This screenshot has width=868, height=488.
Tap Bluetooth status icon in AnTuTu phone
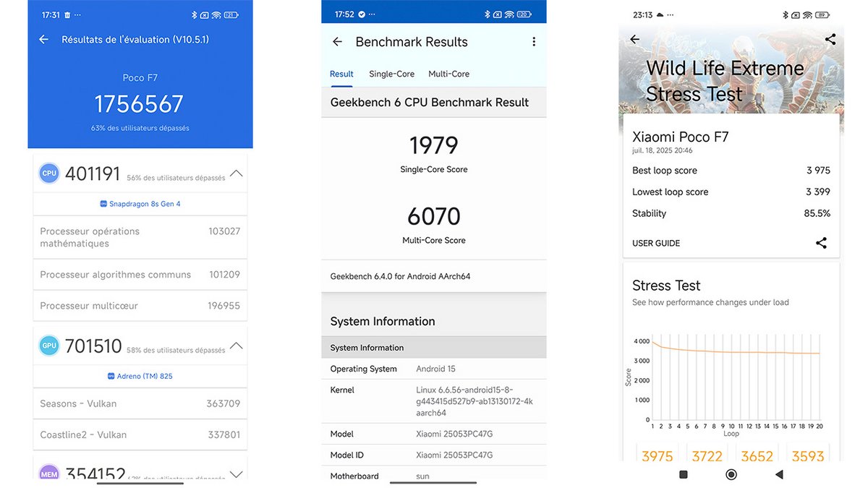point(194,14)
